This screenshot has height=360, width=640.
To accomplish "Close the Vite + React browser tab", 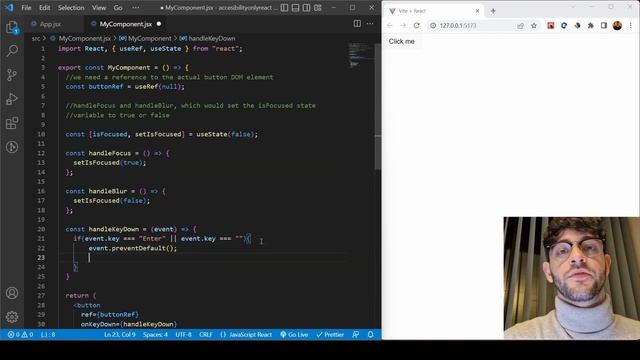I will click(x=477, y=11).
